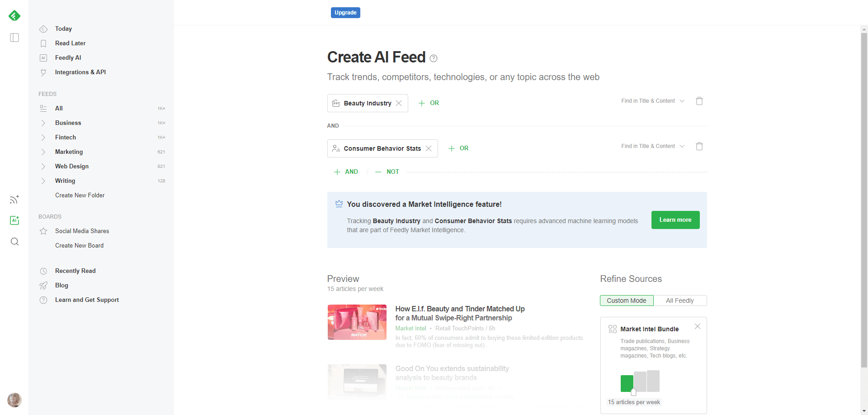Expand the Marketing folder
Screen dimensions: 868x415
coord(43,152)
